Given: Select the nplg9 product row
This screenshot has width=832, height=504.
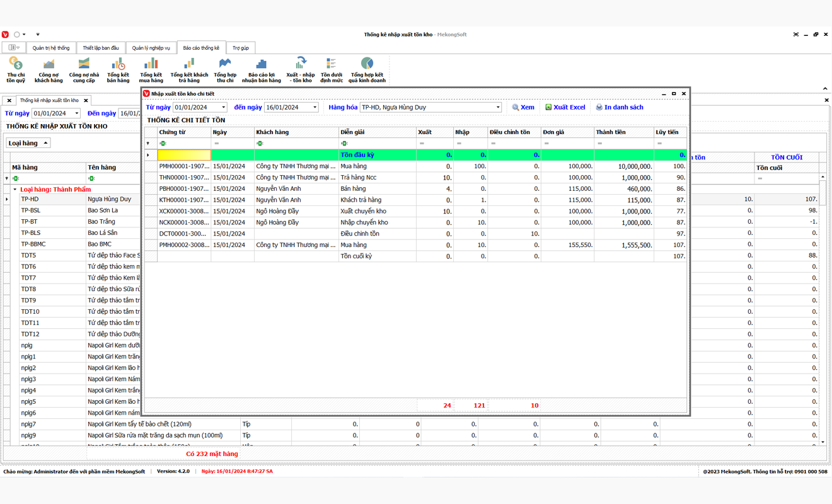Looking at the screenshot, I should click(x=410, y=435).
